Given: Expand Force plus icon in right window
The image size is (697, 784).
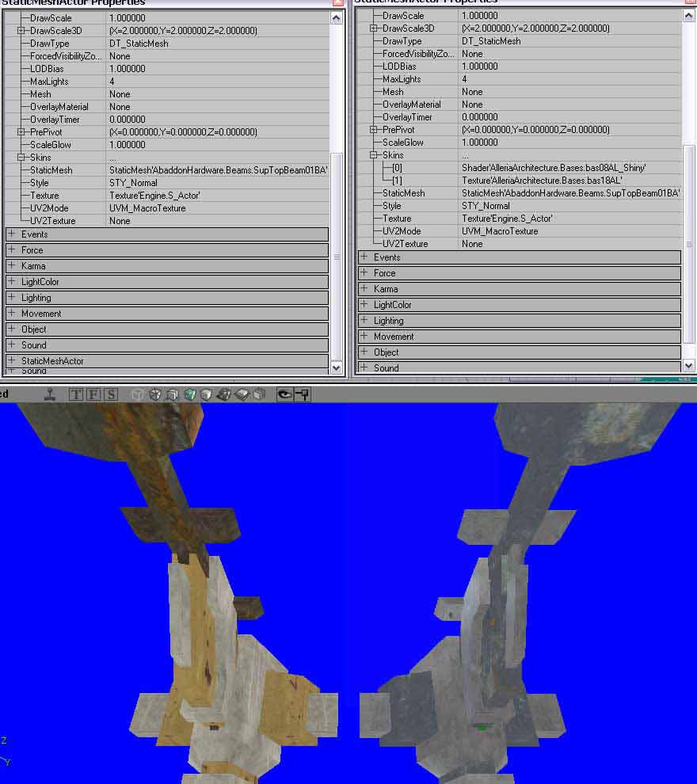Looking at the screenshot, I should pyautogui.click(x=364, y=272).
